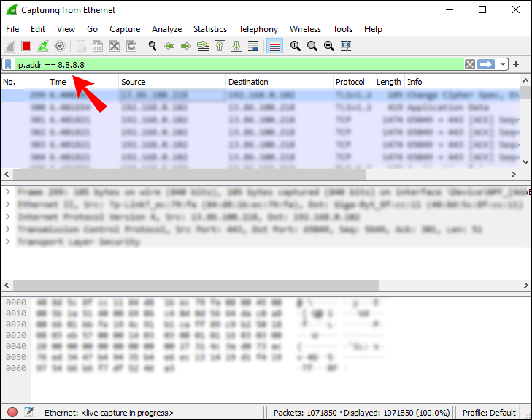Click the Packets: 1071850 status text

pos(305,413)
